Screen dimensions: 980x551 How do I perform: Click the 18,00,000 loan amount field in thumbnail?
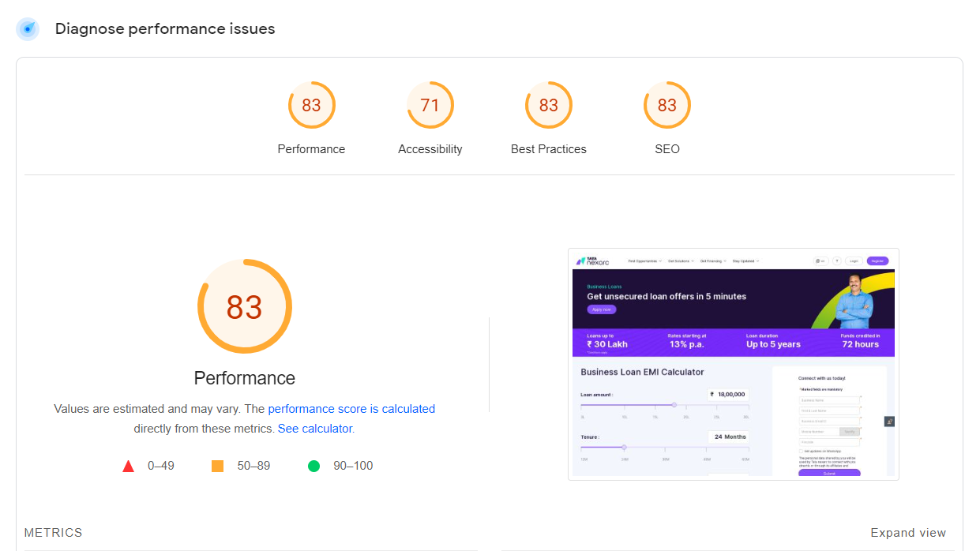click(x=727, y=394)
